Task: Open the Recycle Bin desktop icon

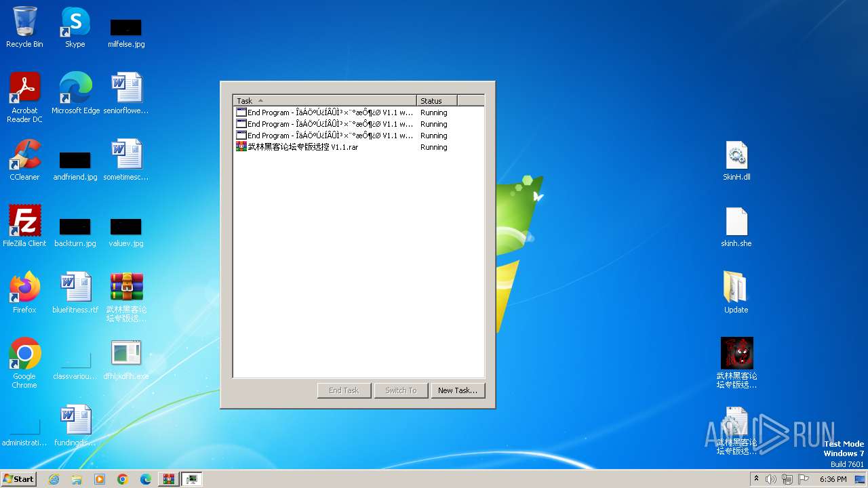Action: click(x=24, y=27)
